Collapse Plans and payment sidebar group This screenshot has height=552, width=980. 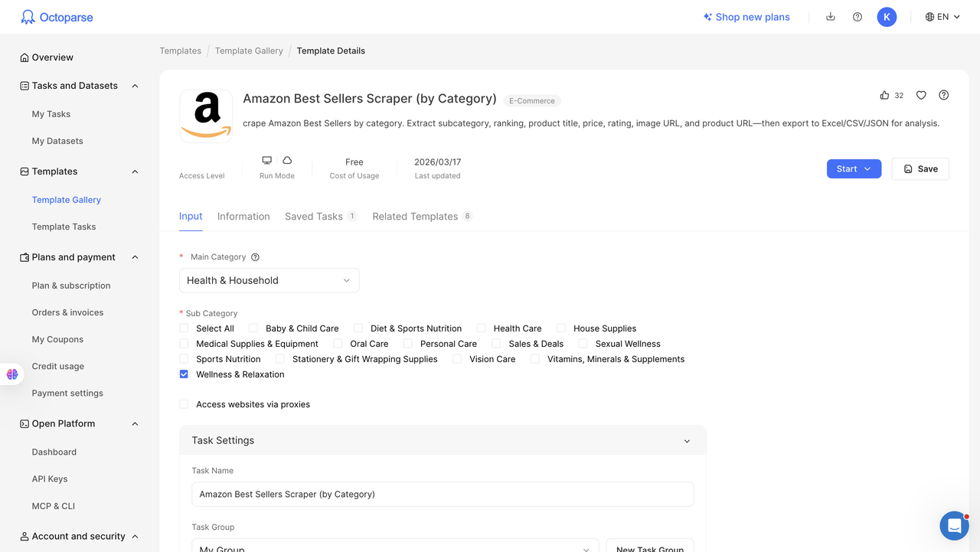[x=135, y=257]
